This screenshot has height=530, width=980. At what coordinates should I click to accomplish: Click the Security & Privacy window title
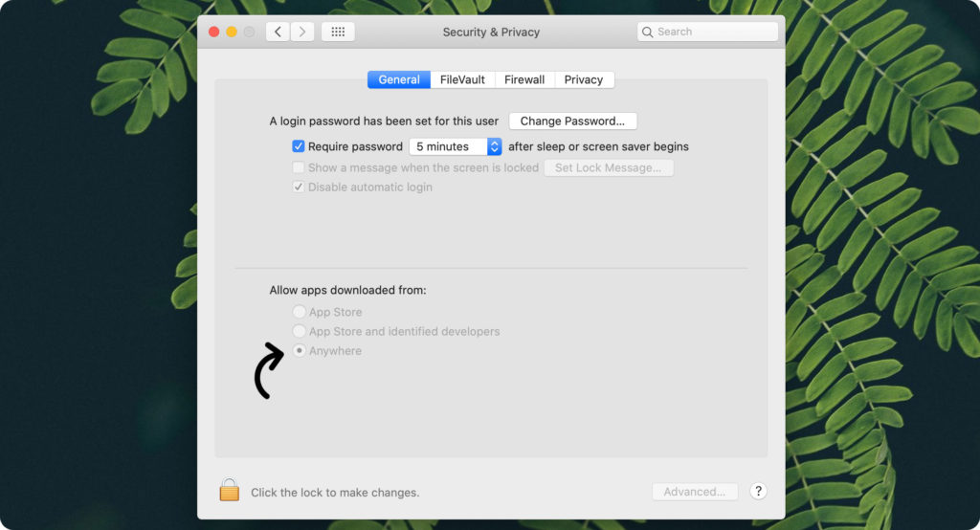pos(491,32)
